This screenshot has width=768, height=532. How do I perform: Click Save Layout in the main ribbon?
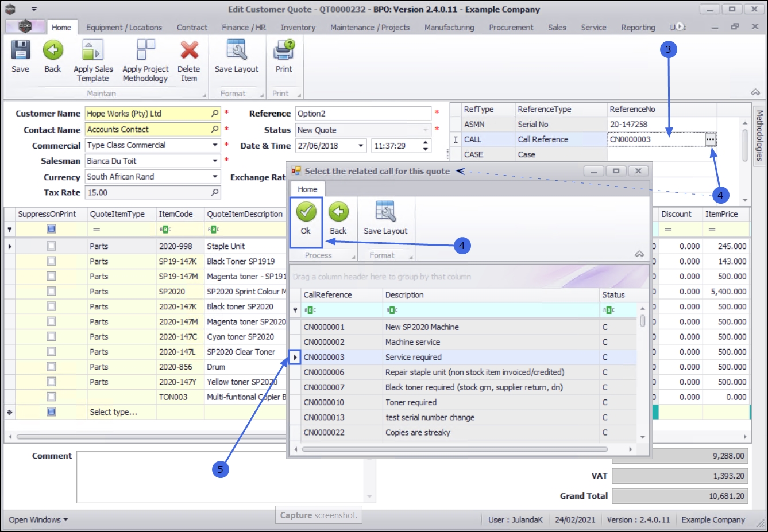click(237, 51)
